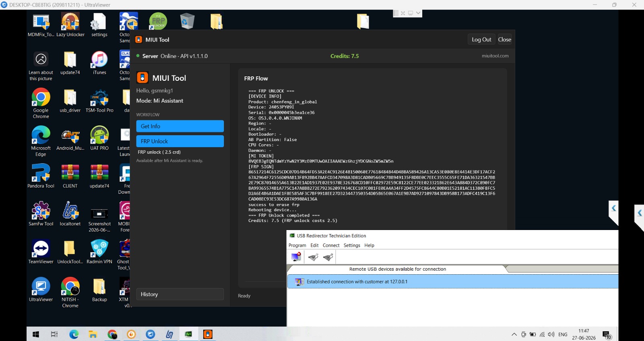Image resolution: width=644 pixels, height=341 pixels.
Task: Open the Microsoft Edge desktop shortcut
Action: 41,142
